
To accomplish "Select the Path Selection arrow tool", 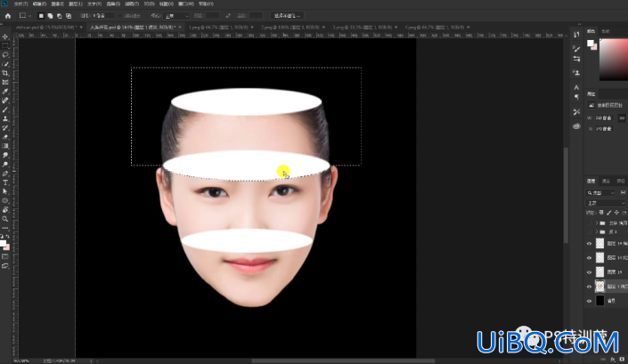I will pyautogui.click(x=5, y=191).
